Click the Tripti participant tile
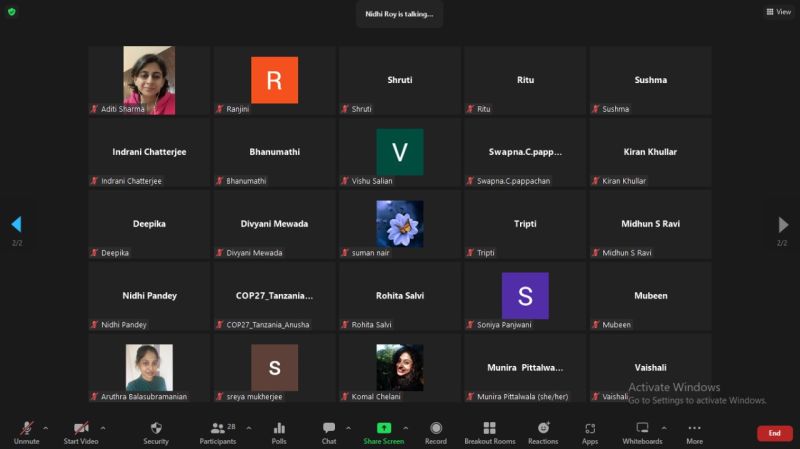This screenshot has height=449, width=800. 525,224
